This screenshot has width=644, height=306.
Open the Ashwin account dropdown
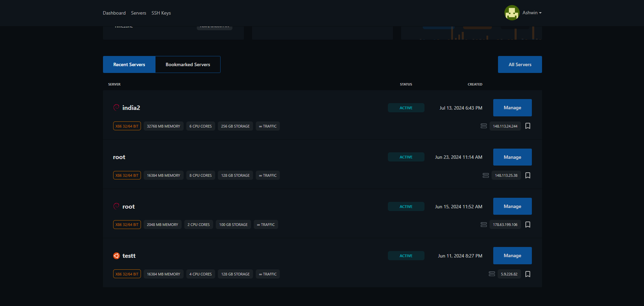(x=532, y=13)
